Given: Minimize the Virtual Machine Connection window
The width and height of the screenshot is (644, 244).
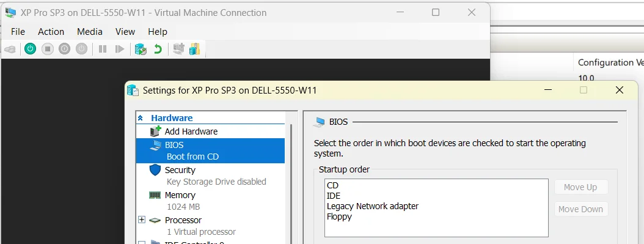Looking at the screenshot, I should [x=400, y=12].
